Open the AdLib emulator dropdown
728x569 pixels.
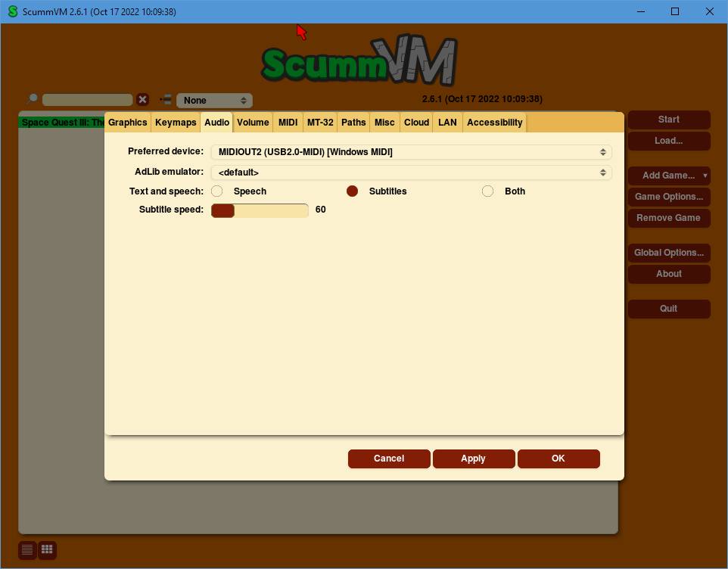(412, 173)
